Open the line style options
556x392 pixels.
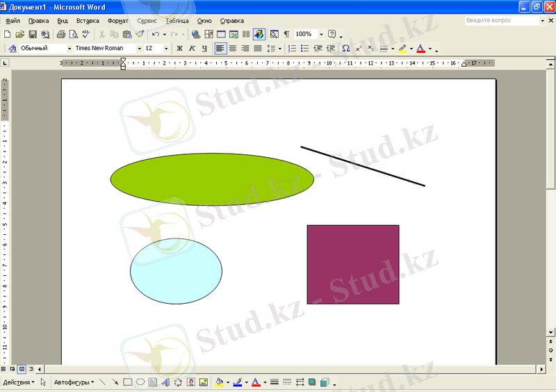pos(274,382)
